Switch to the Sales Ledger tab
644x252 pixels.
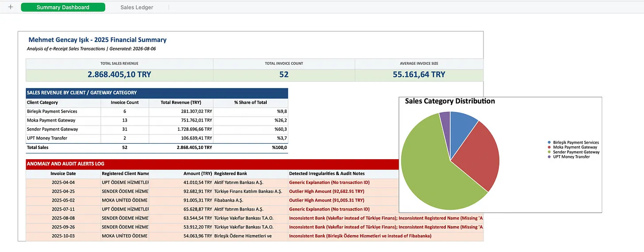(137, 7)
